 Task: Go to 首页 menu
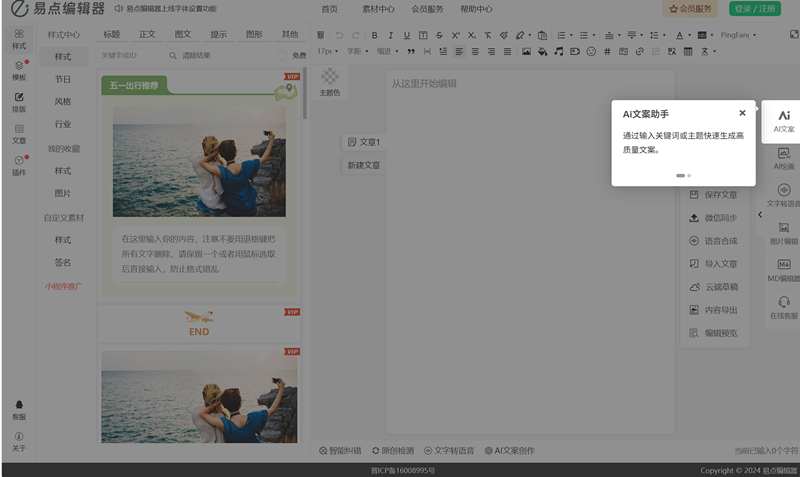coord(330,9)
